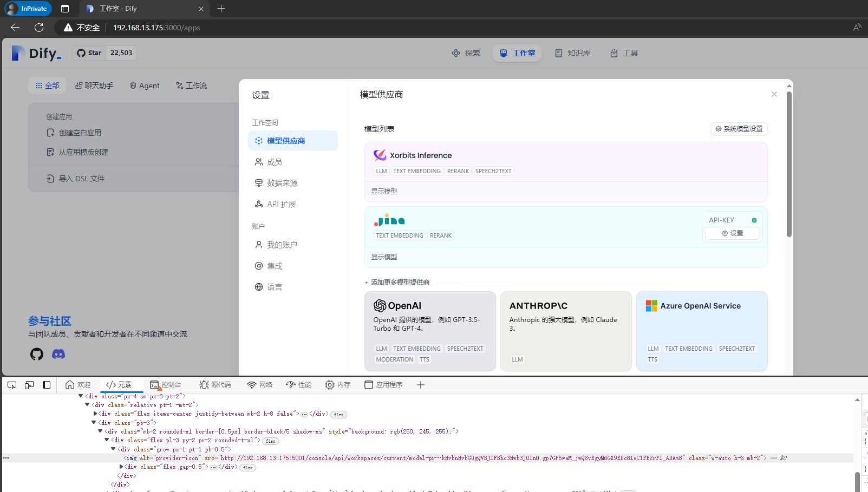Select the OpenAI provider card
This screenshot has height=492, width=868.
click(430, 331)
